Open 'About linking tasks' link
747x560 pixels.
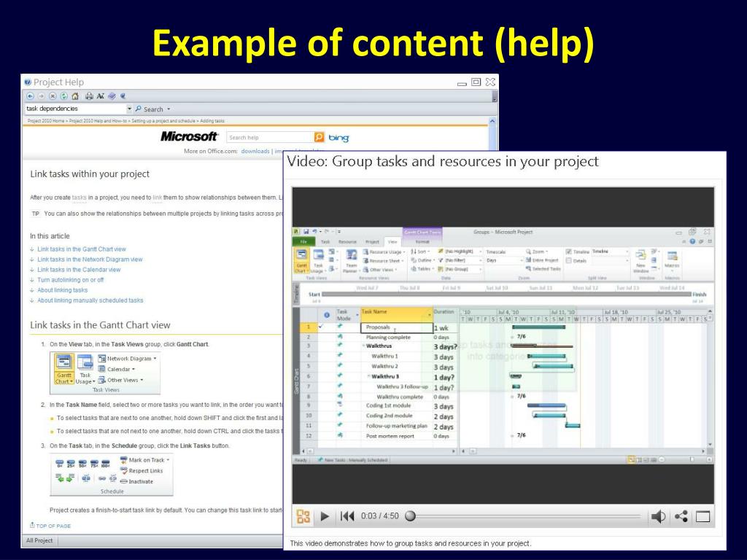click(x=63, y=290)
